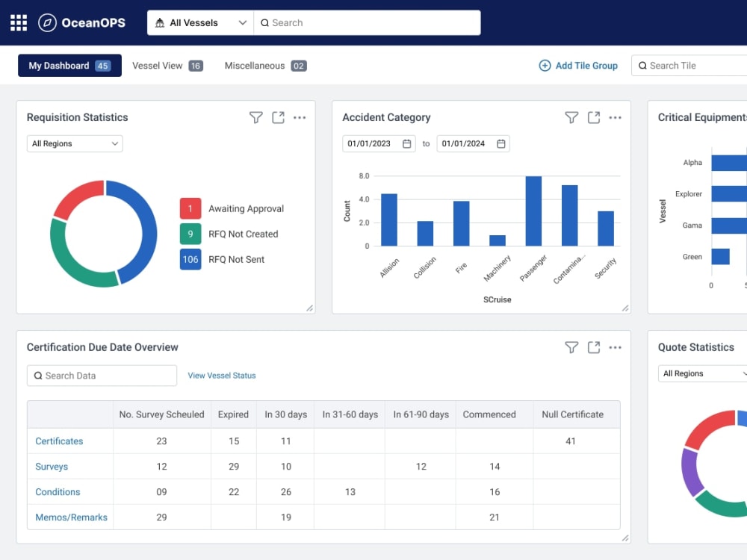Filter the Certification Due Date Overview tile
The width and height of the screenshot is (747, 560).
click(571, 348)
